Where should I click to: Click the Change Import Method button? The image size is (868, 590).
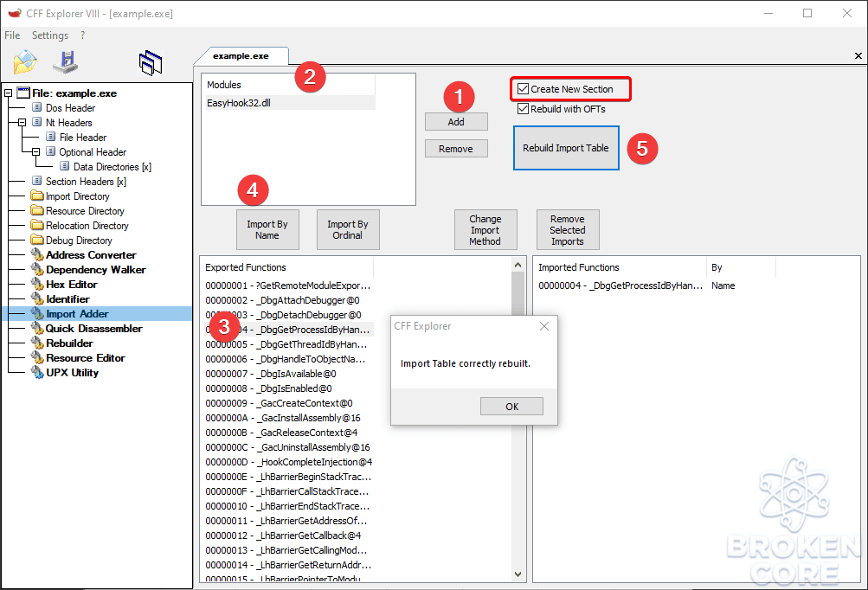(485, 229)
